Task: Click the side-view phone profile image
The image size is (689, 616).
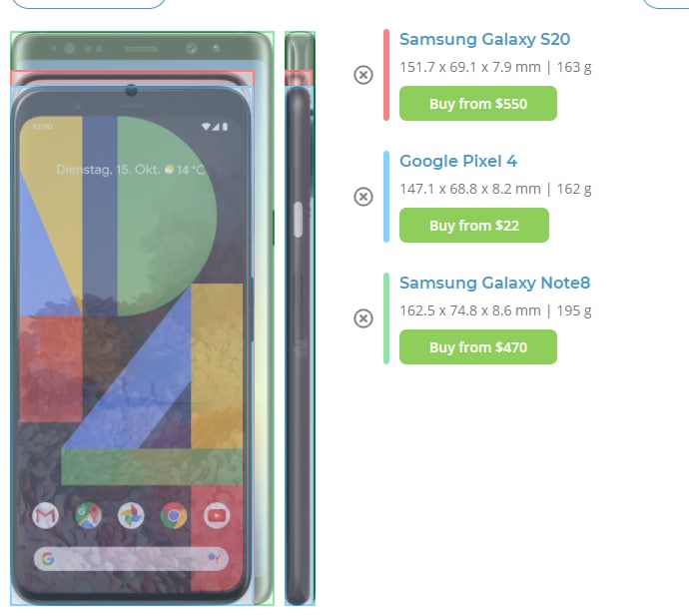Action: coord(300,318)
